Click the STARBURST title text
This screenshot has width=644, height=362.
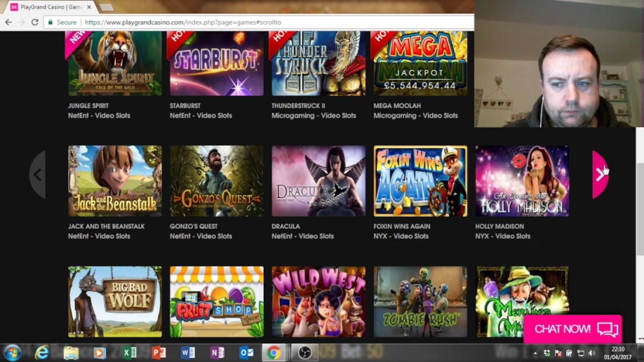tap(185, 106)
